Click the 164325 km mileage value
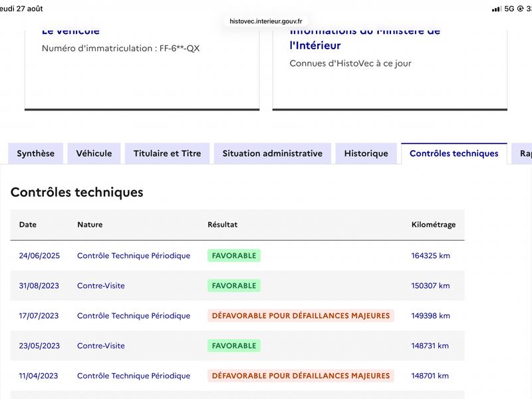This screenshot has height=399, width=532. (x=430, y=255)
